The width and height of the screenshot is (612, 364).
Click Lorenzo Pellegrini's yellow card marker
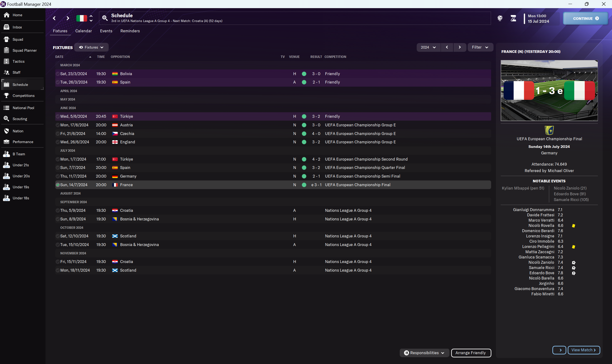tap(573, 247)
